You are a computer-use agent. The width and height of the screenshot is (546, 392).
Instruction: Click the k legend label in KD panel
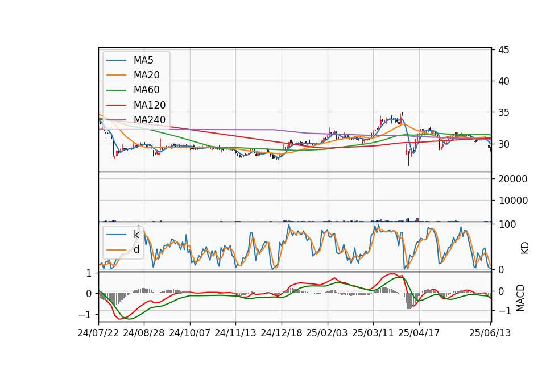coord(136,235)
